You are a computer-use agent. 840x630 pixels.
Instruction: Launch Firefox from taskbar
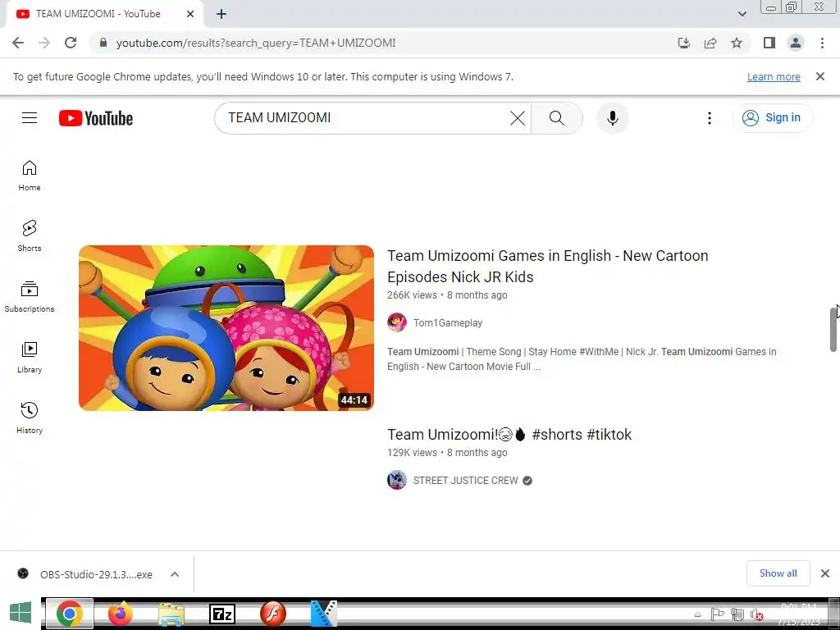click(120, 614)
